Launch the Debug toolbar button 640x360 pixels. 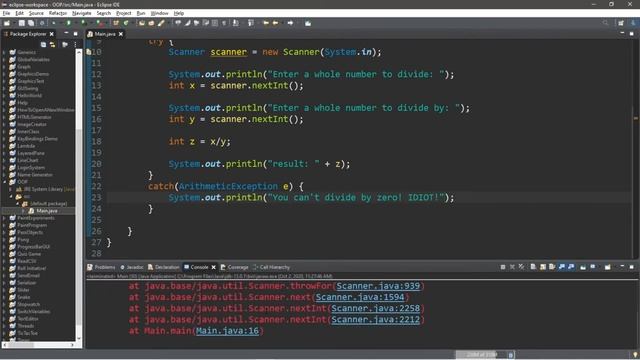(x=54, y=23)
